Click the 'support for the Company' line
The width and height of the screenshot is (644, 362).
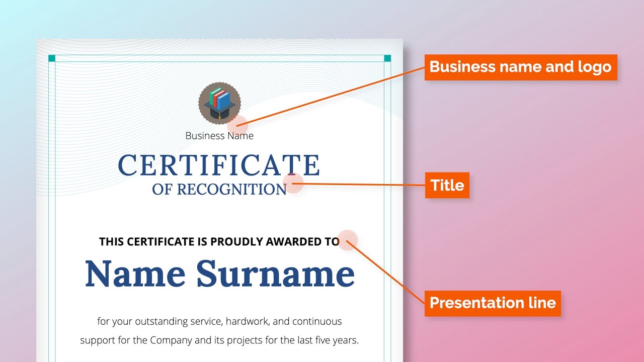[x=219, y=340]
